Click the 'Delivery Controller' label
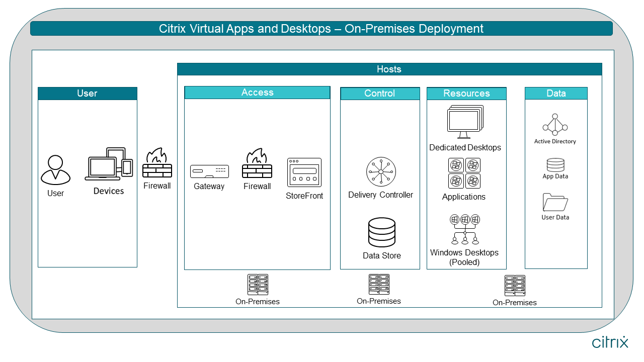The height and width of the screenshot is (362, 644). [381, 195]
